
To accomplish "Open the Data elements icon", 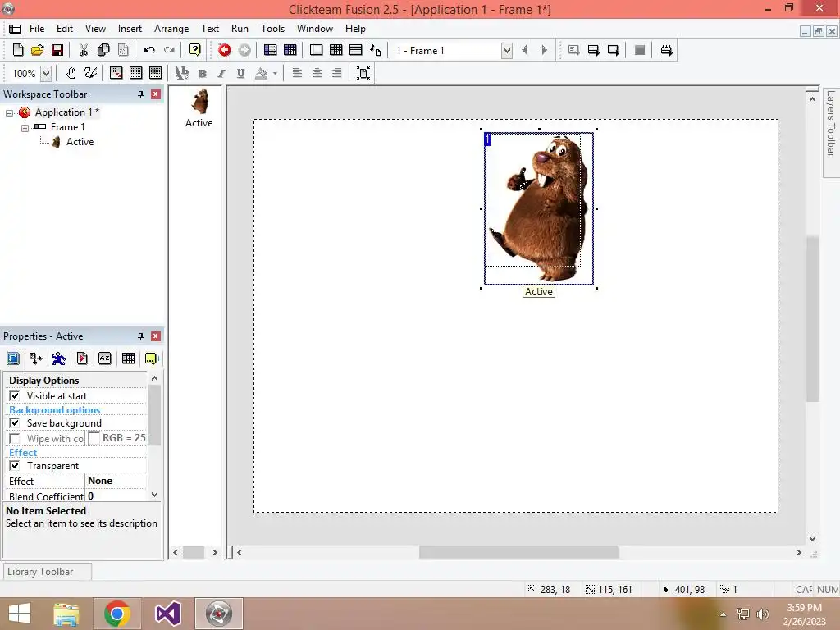I will (376, 50).
